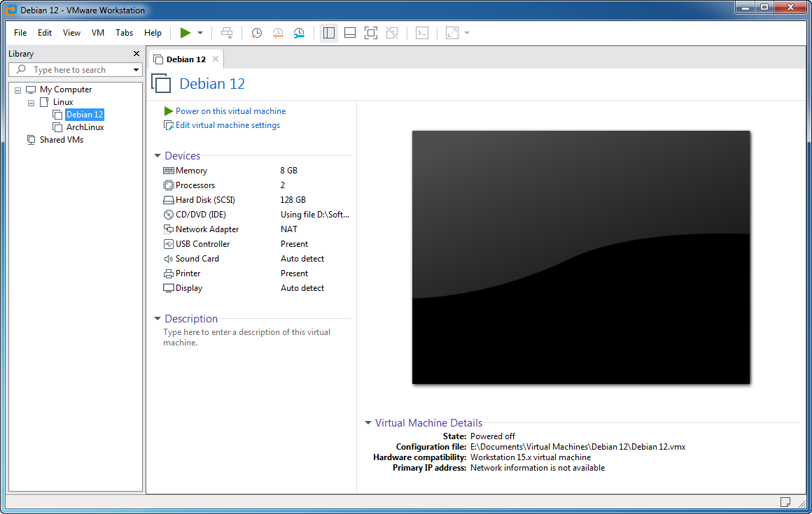Open Network Adapter device settings

point(206,229)
